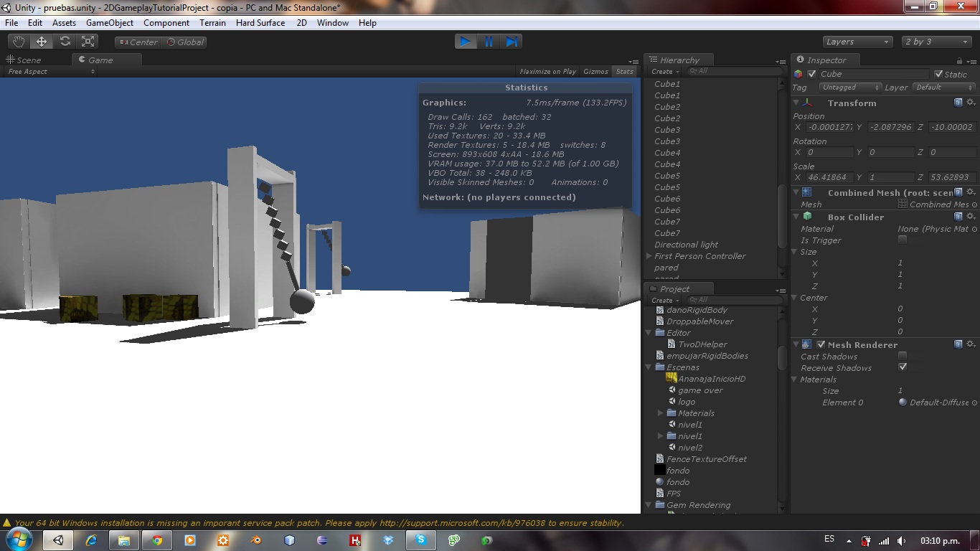Click the Stats button in the Game view
Viewport: 980px width, 551px height.
tap(624, 71)
